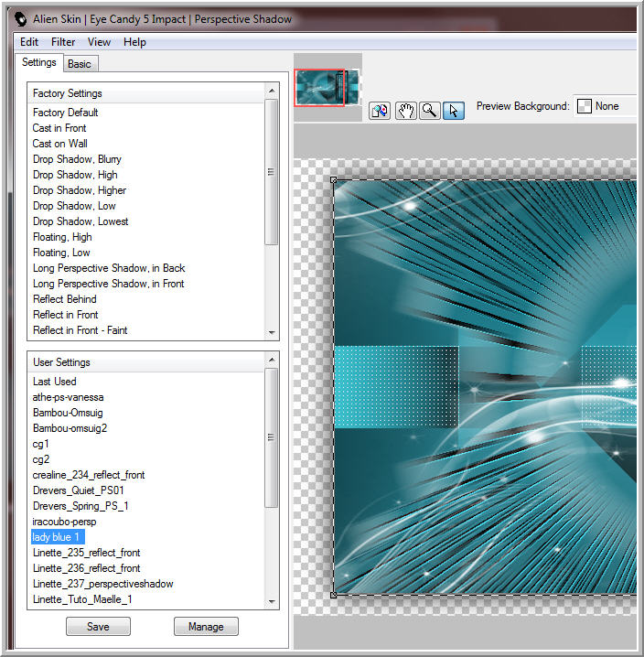The width and height of the screenshot is (644, 657).
Task: Select Linette_237_perspectiveshadow setting
Action: click(x=102, y=584)
